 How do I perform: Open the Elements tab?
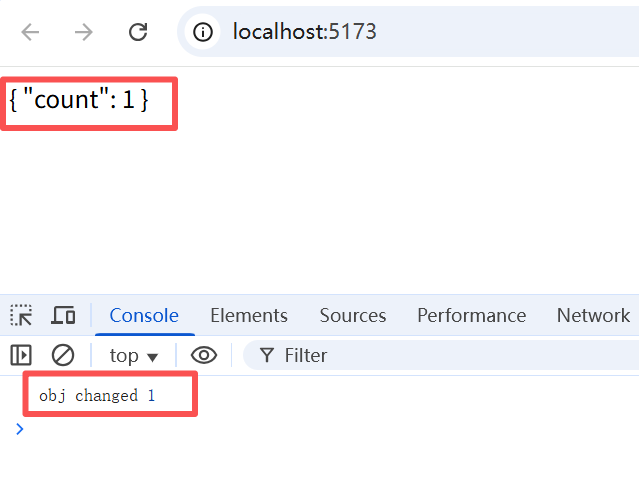click(249, 315)
